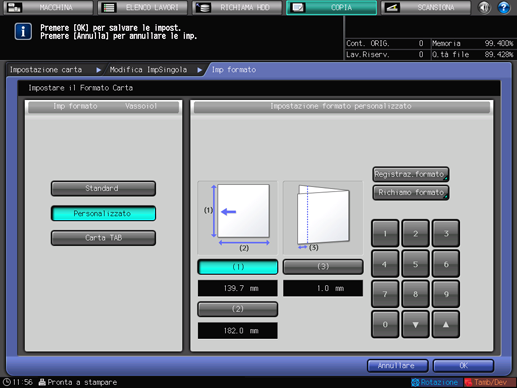Click the MACCHINA tab icon
This screenshot has height=388, width=517.
pos(14,7)
